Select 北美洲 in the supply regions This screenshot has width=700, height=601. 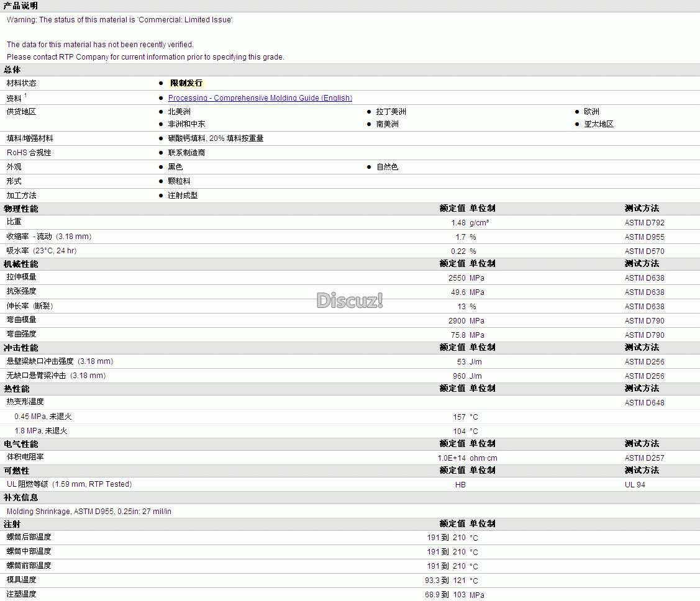[179, 112]
